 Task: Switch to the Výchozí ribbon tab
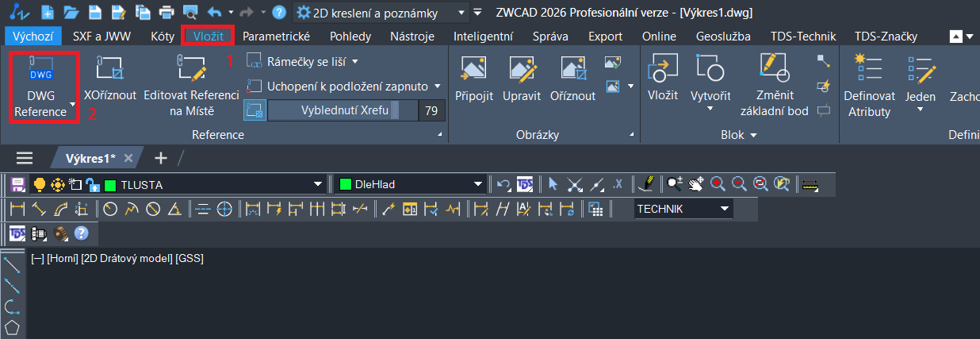[32, 37]
